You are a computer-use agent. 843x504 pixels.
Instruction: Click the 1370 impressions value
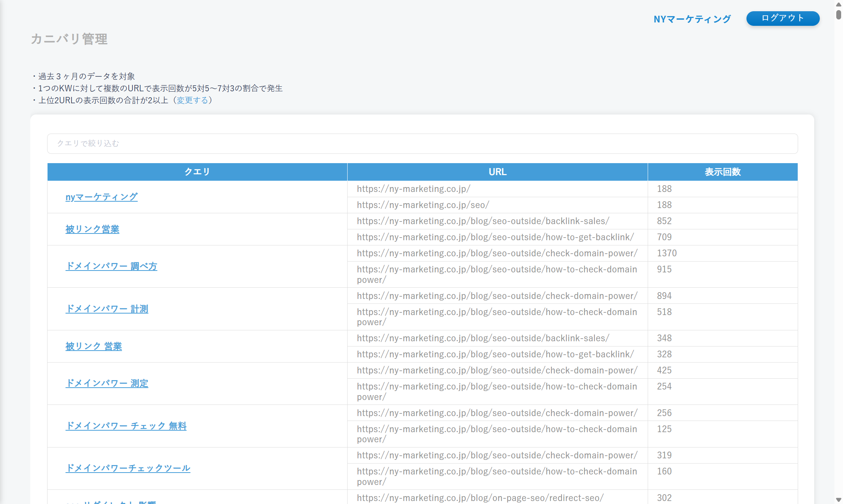pos(667,253)
